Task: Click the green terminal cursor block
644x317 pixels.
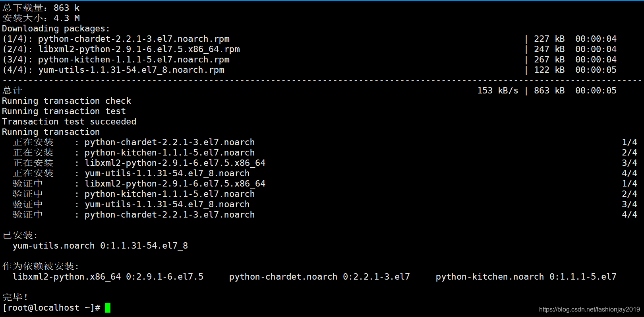Action: [x=108, y=308]
